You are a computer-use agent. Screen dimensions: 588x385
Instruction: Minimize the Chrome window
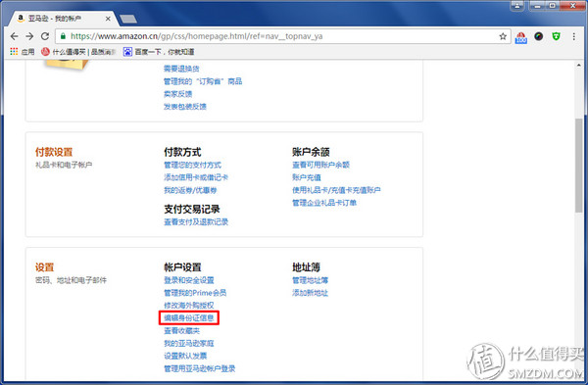click(538, 6)
